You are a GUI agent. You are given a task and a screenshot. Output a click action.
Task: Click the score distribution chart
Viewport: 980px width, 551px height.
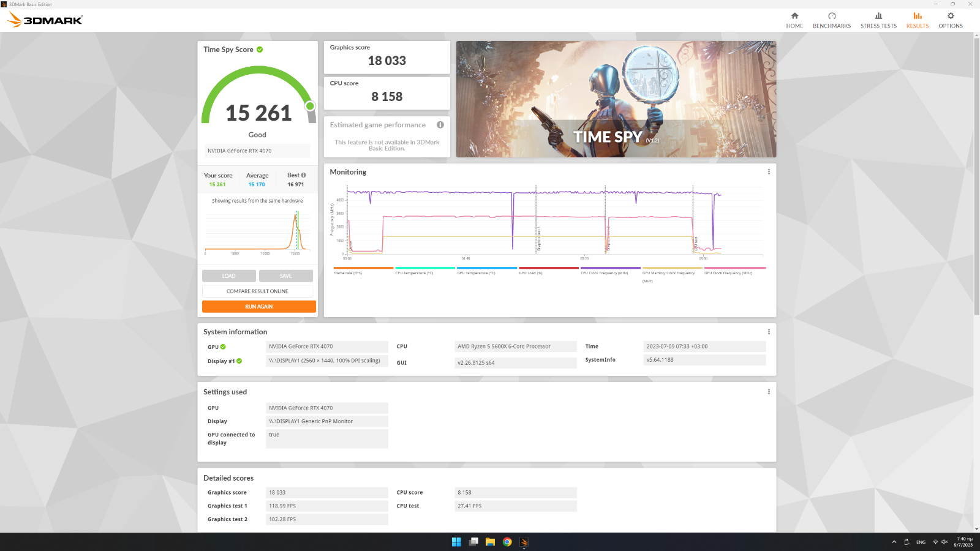pyautogui.click(x=257, y=231)
